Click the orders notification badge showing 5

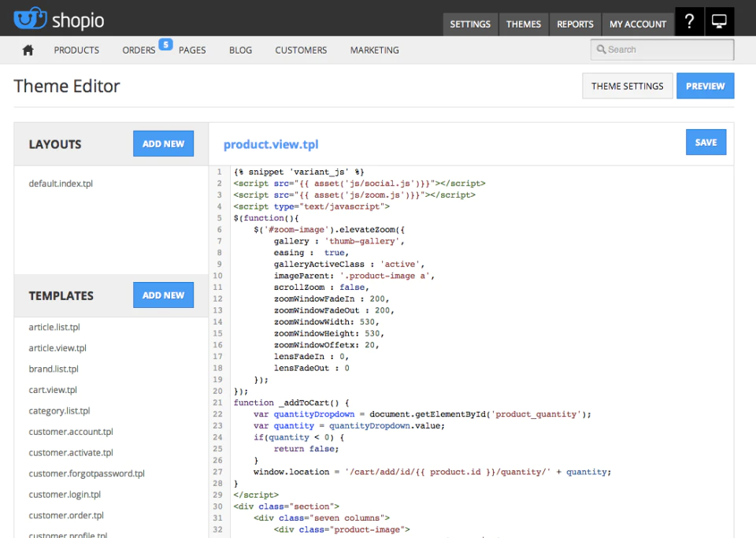(x=165, y=44)
